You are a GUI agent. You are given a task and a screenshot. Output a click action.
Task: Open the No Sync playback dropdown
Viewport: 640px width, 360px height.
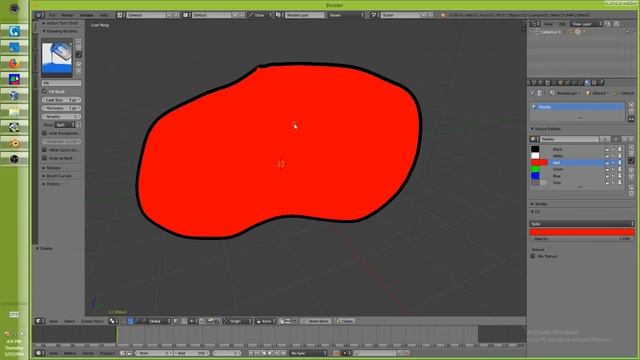coord(308,353)
